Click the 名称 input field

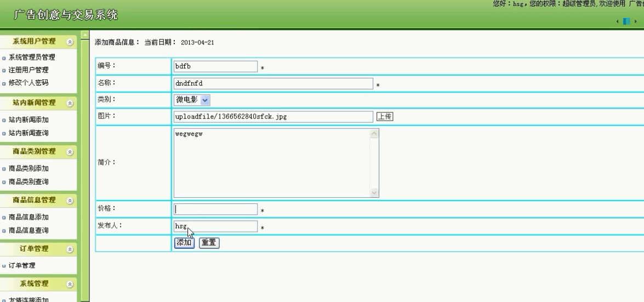[273, 83]
